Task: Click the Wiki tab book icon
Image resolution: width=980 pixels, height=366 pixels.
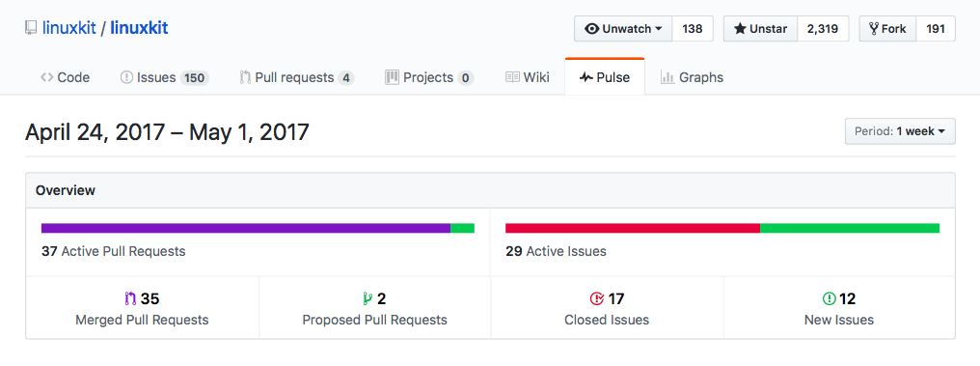Action: (512, 77)
